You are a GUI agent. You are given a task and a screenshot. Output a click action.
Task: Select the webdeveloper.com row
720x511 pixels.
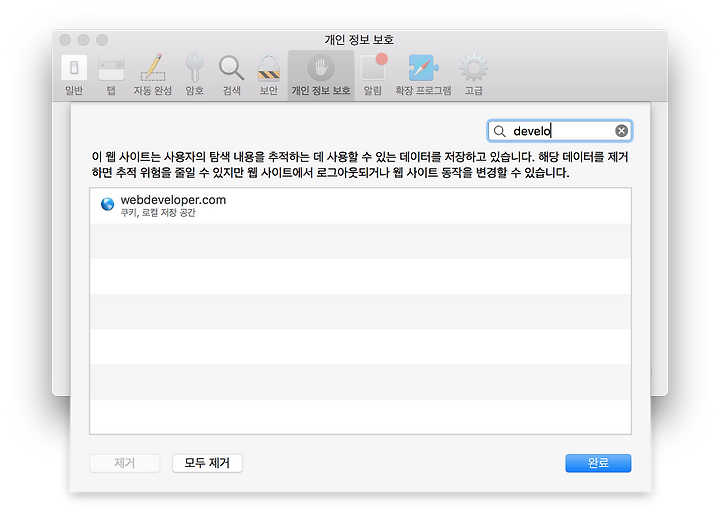tap(360, 206)
